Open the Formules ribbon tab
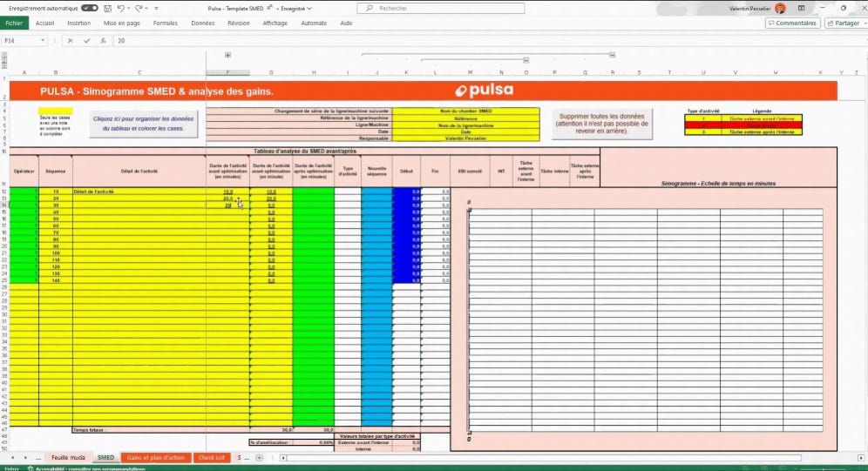Viewport: 868px width, 471px height. click(166, 24)
